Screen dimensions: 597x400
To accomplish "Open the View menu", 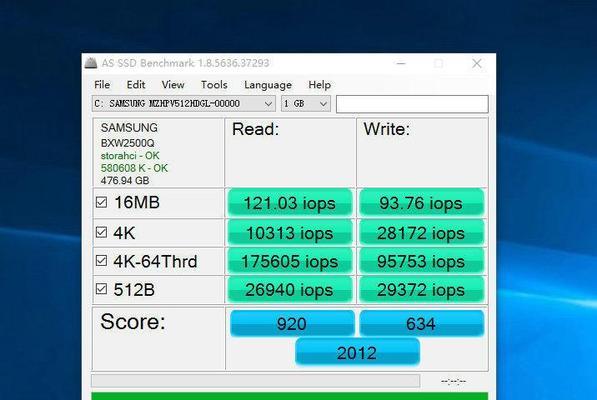I will click(x=173, y=84).
